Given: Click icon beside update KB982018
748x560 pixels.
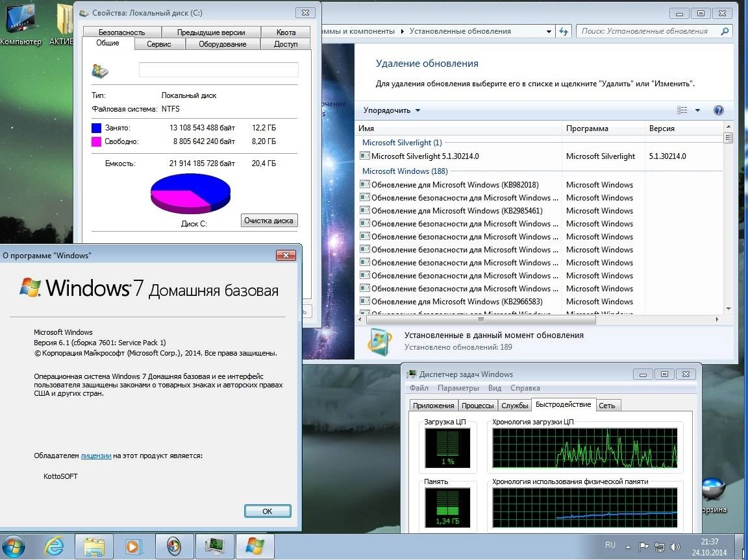Looking at the screenshot, I should (x=364, y=184).
